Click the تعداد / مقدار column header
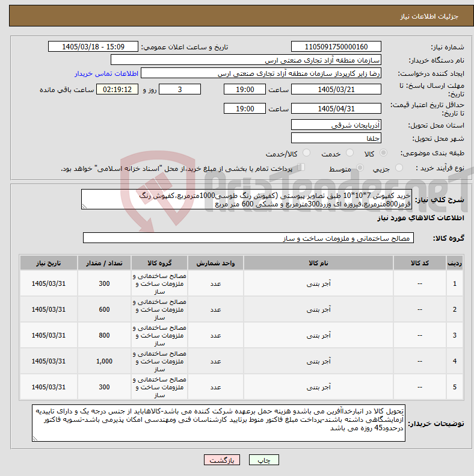The image size is (474, 476). [104, 263]
